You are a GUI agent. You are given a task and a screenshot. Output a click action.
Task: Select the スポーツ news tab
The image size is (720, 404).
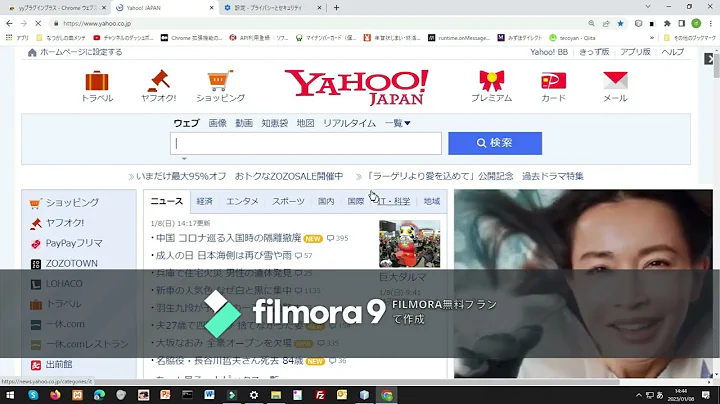pyautogui.click(x=288, y=202)
